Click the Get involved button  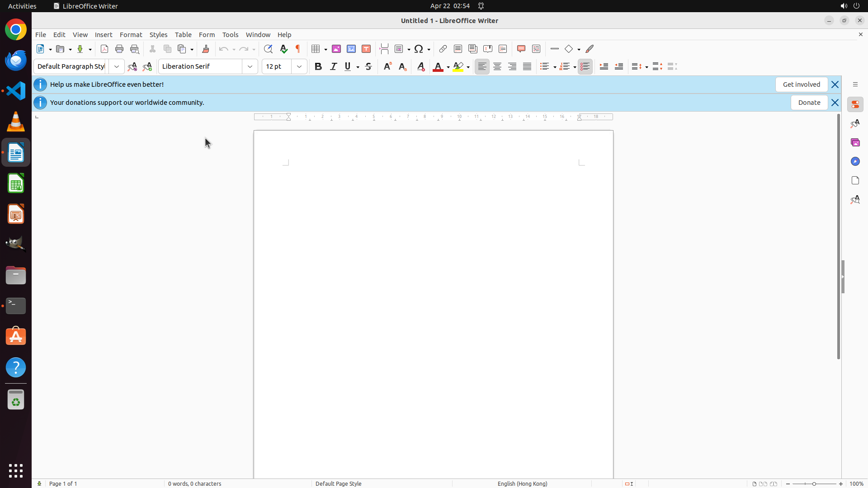[x=801, y=84]
